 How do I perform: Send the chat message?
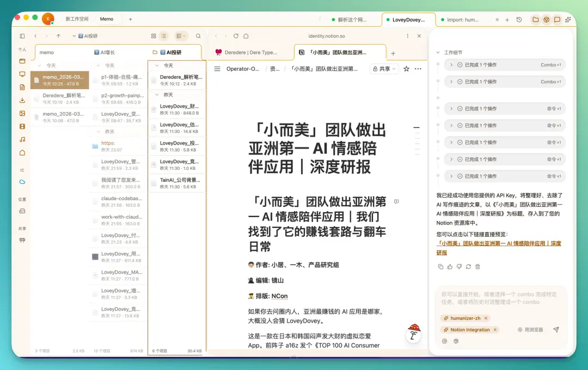[556, 330]
